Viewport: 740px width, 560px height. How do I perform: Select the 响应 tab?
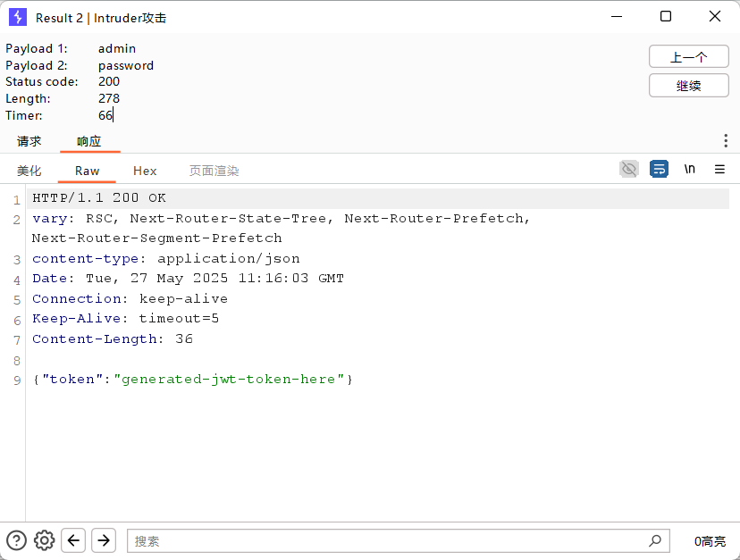pos(89,141)
